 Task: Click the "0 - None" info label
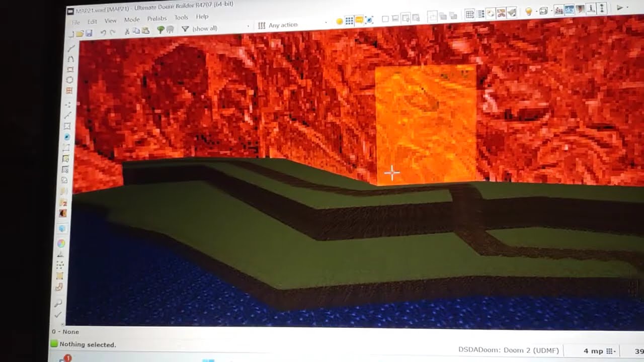[65, 332]
